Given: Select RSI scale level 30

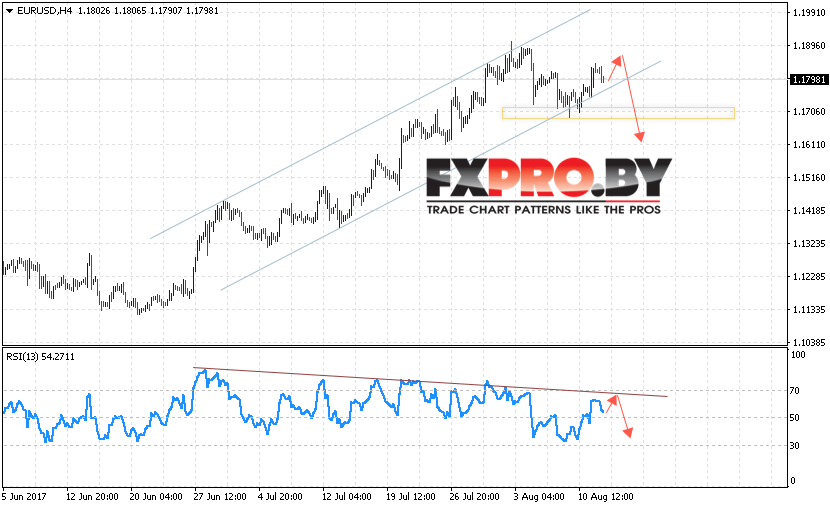Looking at the screenshot, I should click(x=795, y=446).
